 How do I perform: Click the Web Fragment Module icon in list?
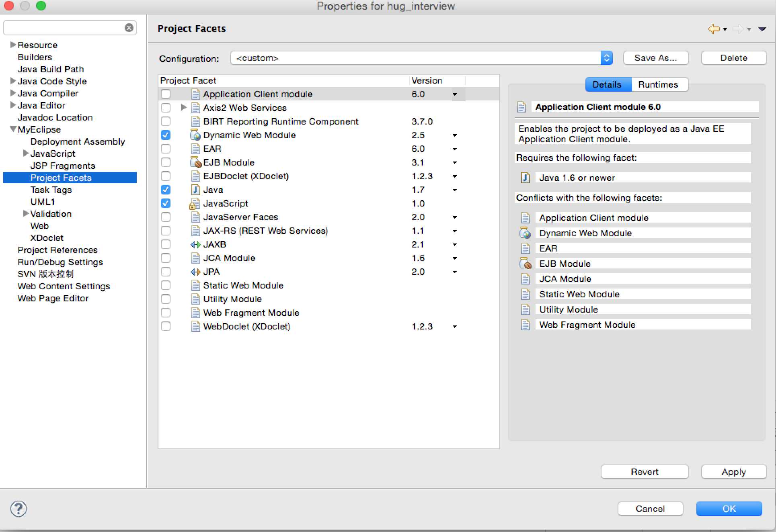pos(195,313)
